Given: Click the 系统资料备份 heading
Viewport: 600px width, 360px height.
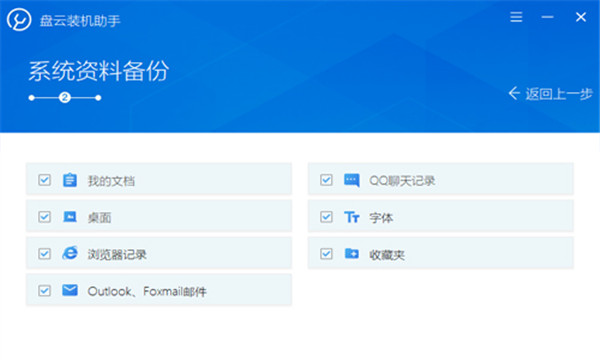Looking at the screenshot, I should 99,71.
